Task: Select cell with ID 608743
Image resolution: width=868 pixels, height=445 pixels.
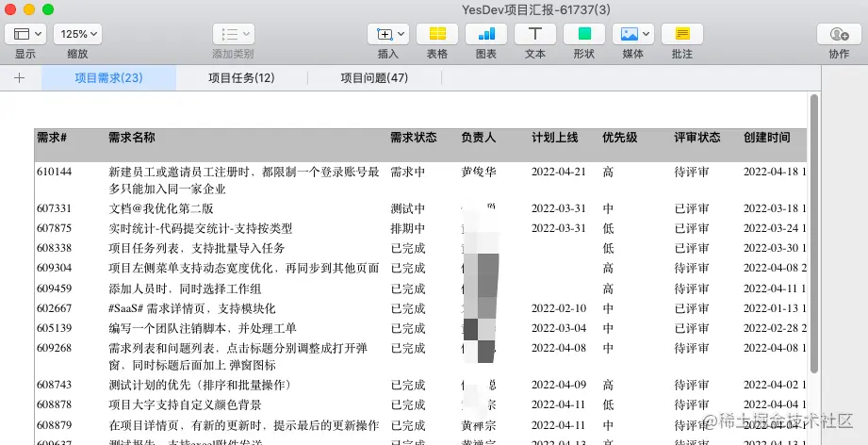Action: tap(55, 385)
